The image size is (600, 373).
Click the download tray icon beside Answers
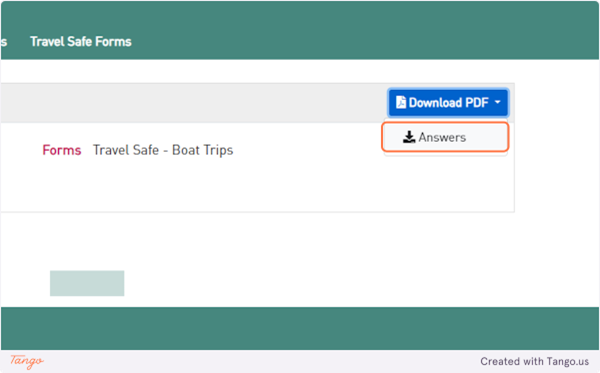(x=409, y=137)
